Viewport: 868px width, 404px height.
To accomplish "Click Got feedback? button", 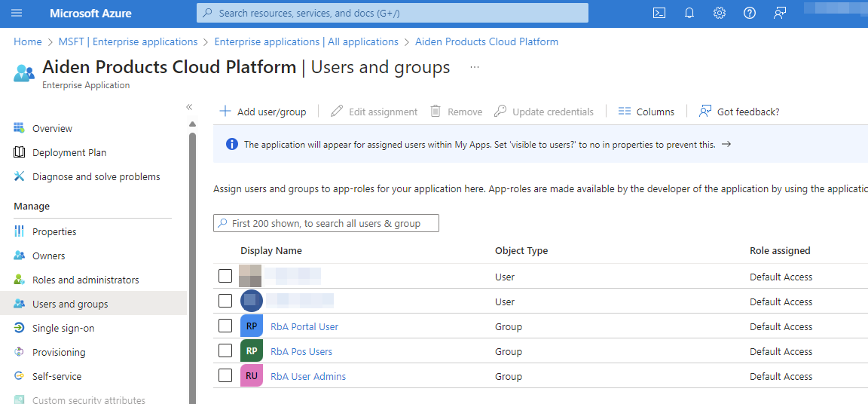I will (739, 112).
